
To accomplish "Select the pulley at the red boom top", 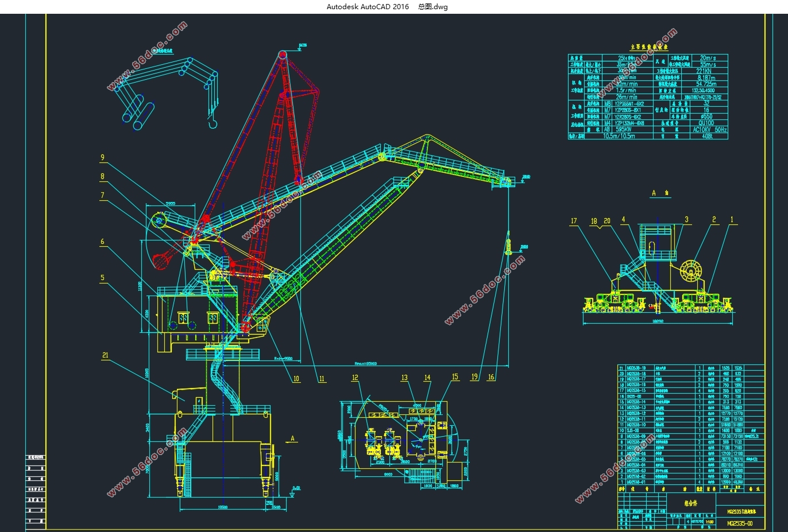I will click(x=283, y=55).
